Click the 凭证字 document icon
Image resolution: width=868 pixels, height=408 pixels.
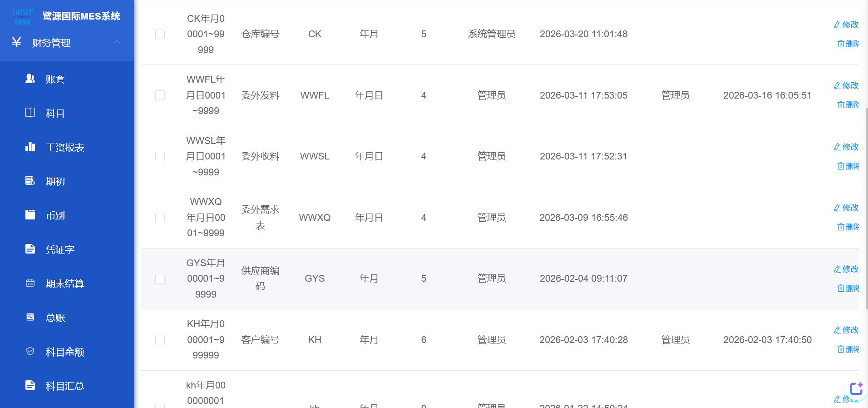point(30,249)
